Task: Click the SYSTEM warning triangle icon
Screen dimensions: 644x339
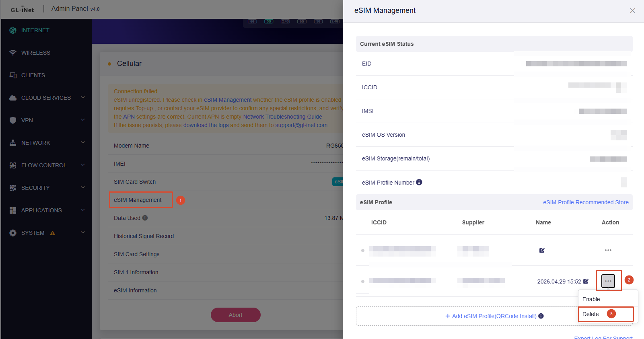Action: 53,233
